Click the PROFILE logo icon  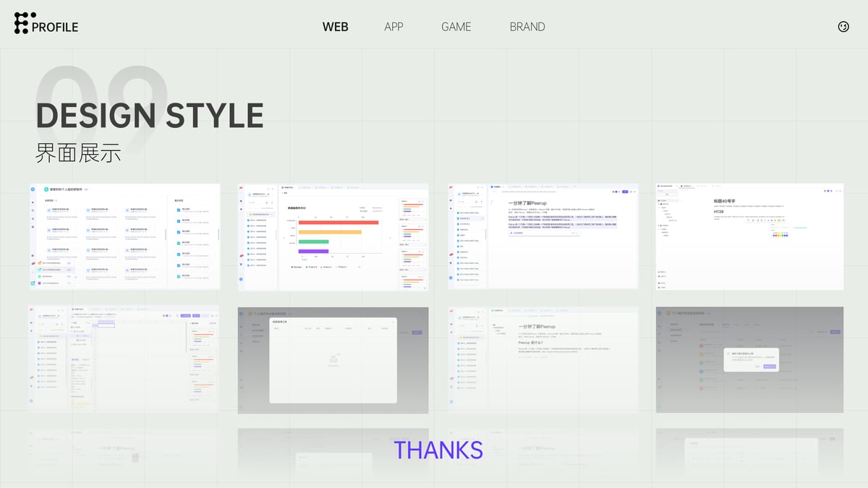pos(25,23)
